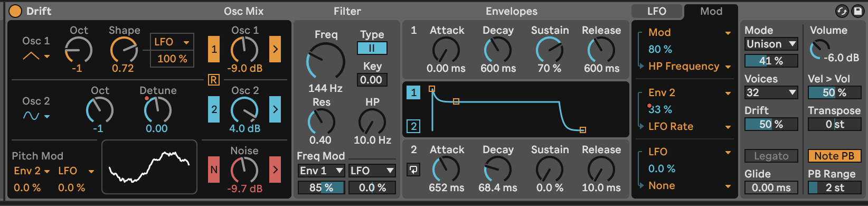Open Freq Mod LFO dropdown
Screen dimensions: 868x206
(x=372, y=171)
